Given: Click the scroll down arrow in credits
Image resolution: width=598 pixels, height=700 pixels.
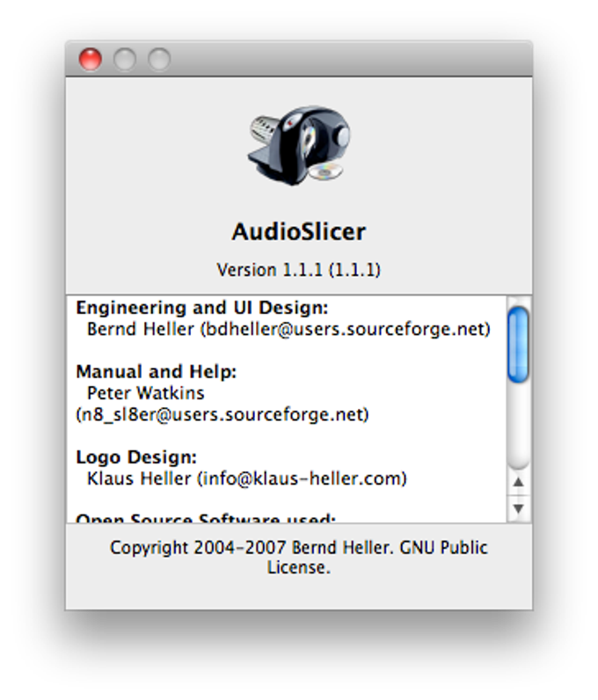Looking at the screenshot, I should (519, 508).
